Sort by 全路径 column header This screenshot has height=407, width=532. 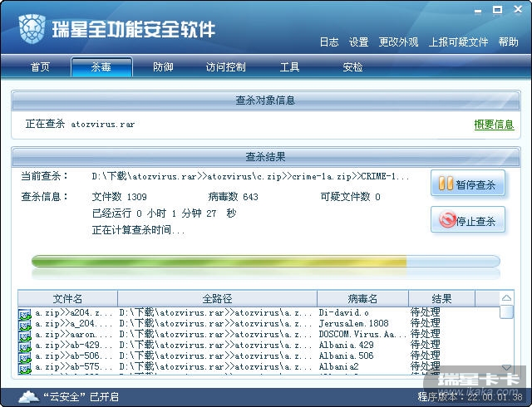[217, 298]
